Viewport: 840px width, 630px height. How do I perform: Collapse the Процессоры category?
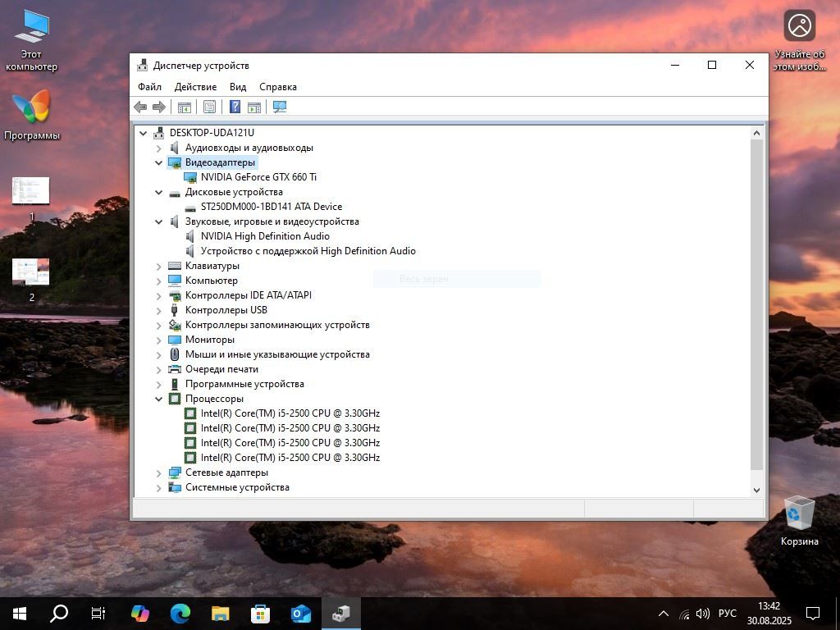coord(158,399)
